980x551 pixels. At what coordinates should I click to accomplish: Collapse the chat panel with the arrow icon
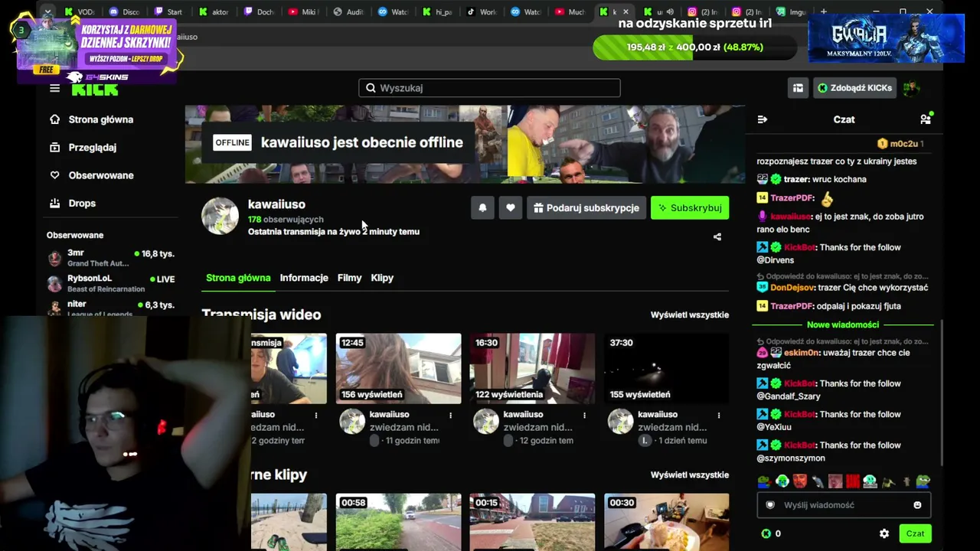pyautogui.click(x=763, y=119)
